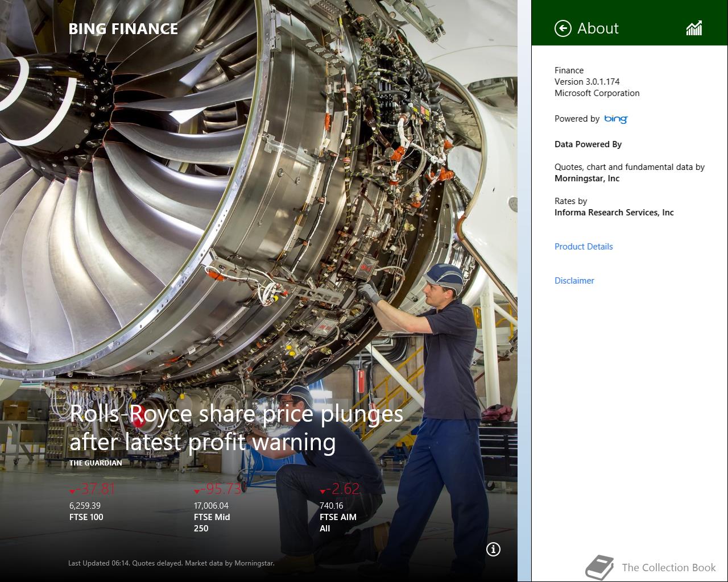Open the Rolls-Royce share price headline
The width and height of the screenshot is (728, 582).
[236, 428]
